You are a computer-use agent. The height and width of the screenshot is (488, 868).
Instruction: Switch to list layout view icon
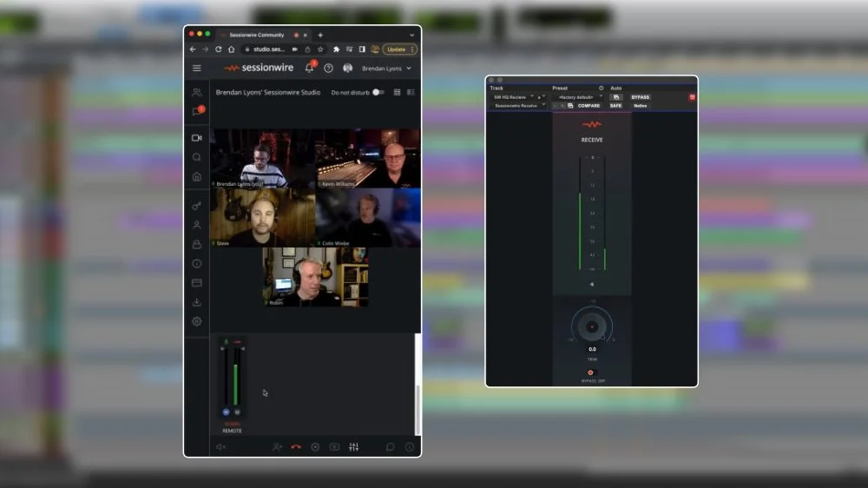point(411,93)
